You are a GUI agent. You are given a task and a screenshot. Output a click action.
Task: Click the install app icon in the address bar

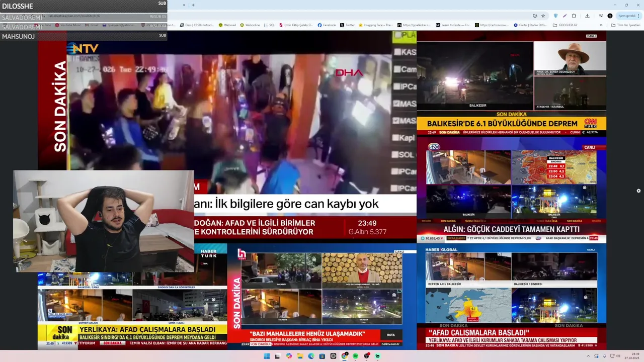pyautogui.click(x=534, y=16)
